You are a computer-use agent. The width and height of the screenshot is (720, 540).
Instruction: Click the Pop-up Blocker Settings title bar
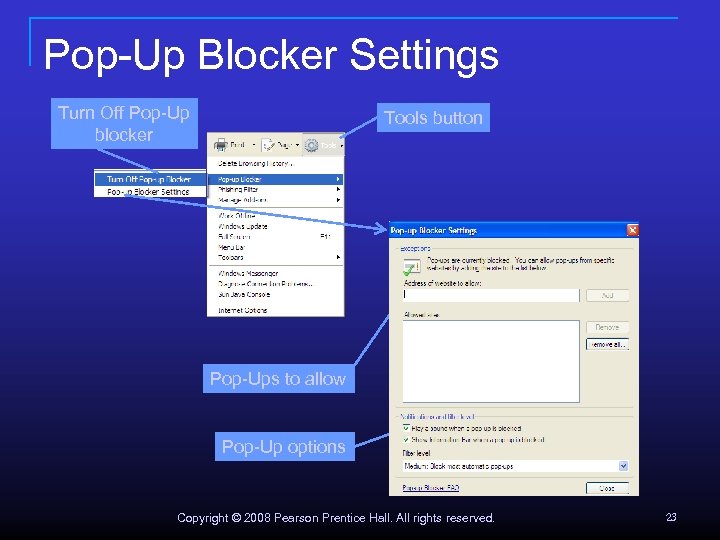coord(513,230)
